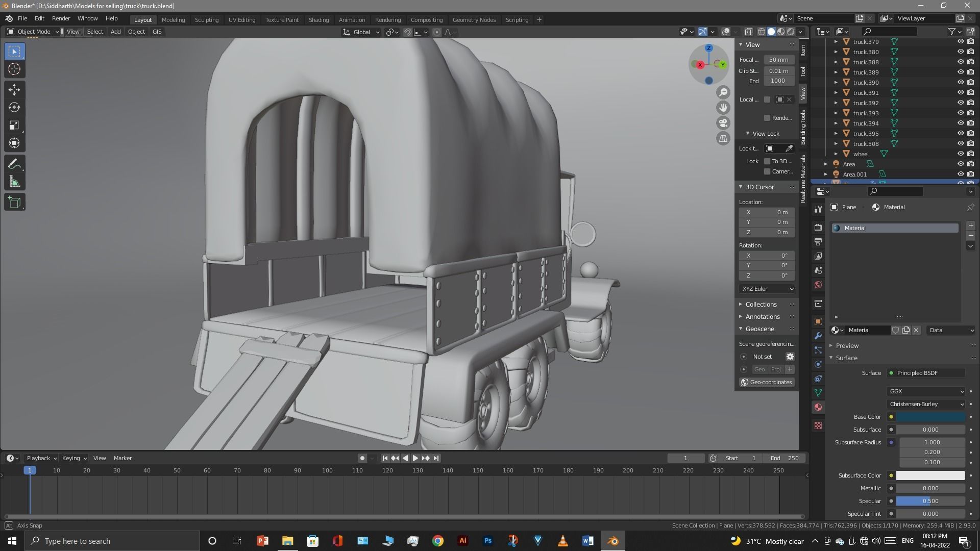Play the animation forward
Screen dimensions: 980x551
click(415, 458)
